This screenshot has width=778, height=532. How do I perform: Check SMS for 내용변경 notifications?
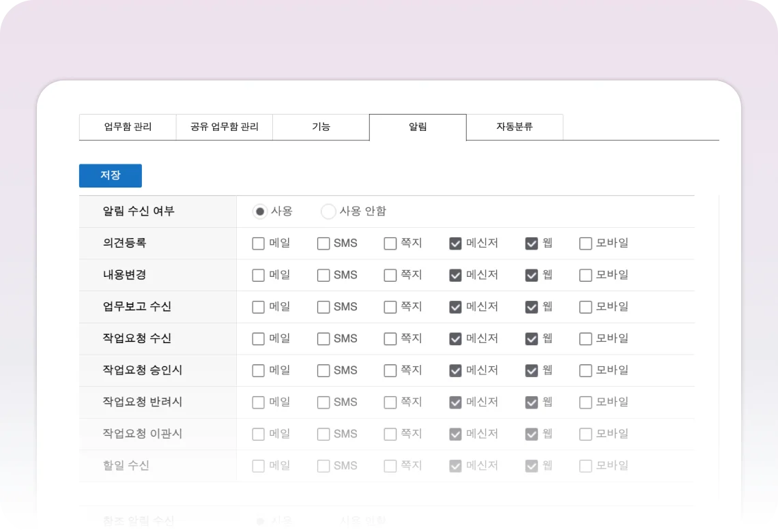[323, 276]
